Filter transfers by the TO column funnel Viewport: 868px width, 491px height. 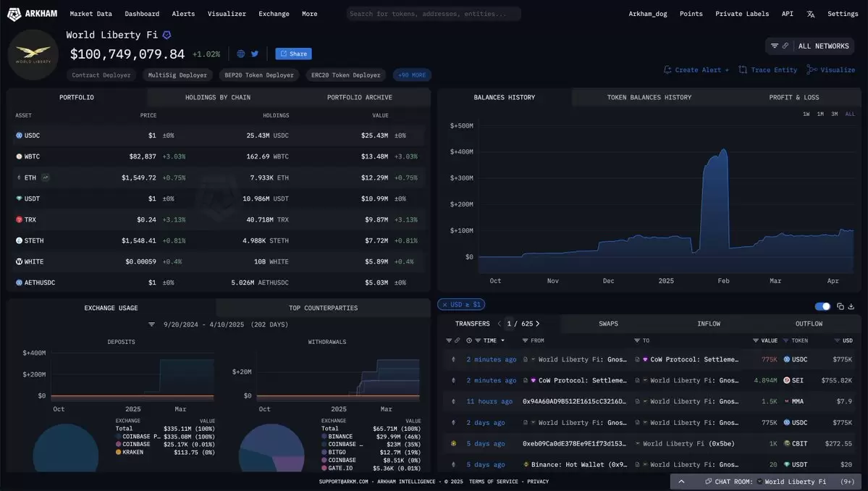637,340
